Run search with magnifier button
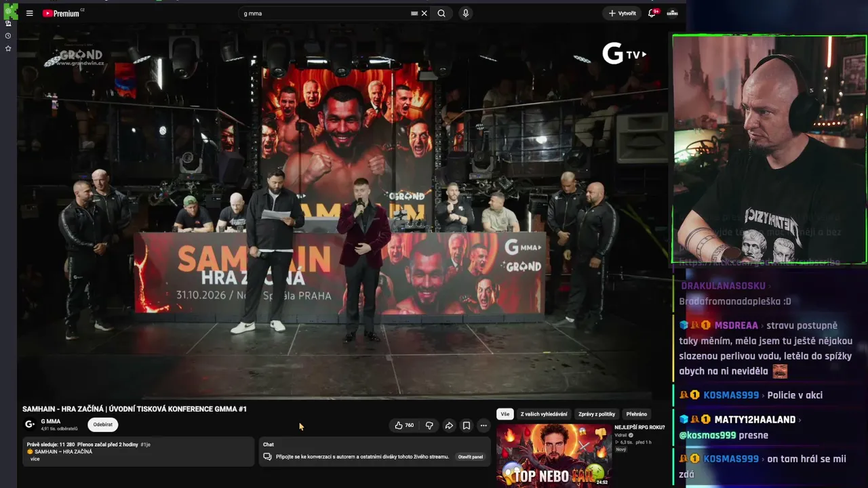This screenshot has height=488, width=868. coord(441,14)
